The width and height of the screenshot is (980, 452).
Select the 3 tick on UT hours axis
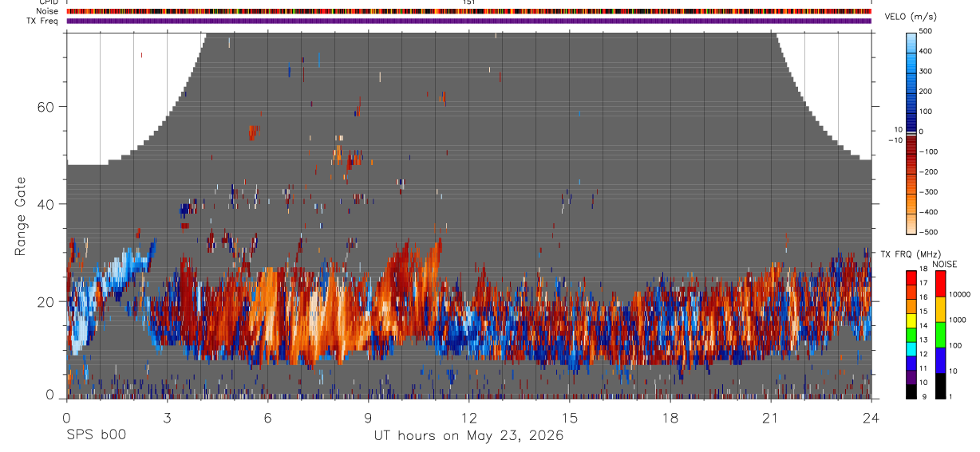(x=167, y=418)
